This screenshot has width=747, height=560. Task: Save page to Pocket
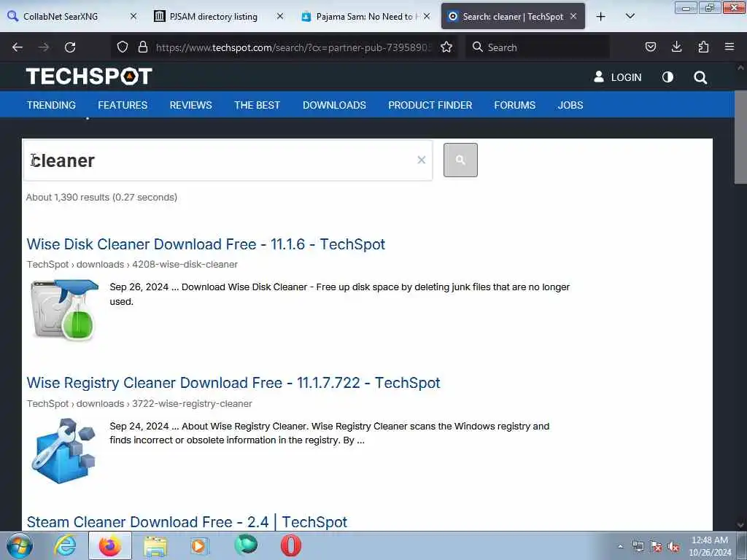pos(650,47)
